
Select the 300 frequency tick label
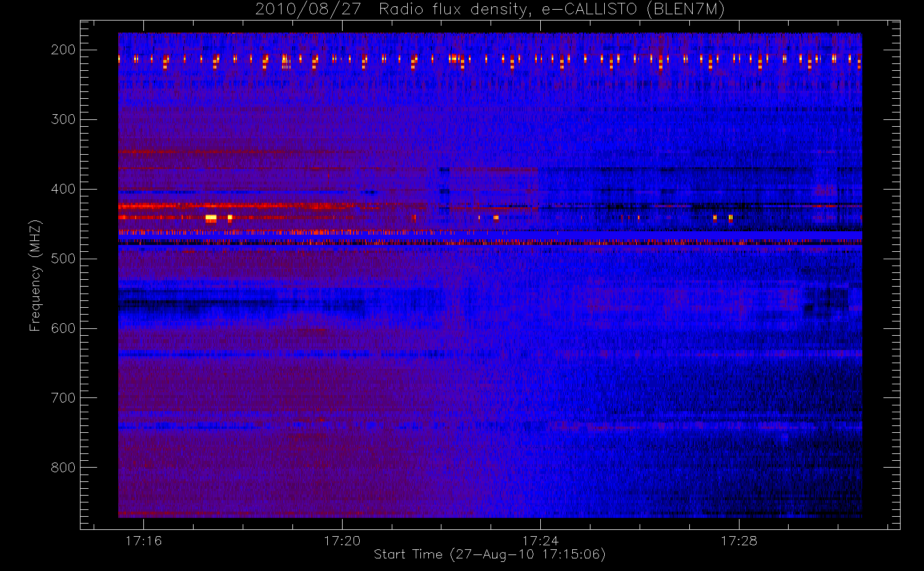click(x=63, y=119)
